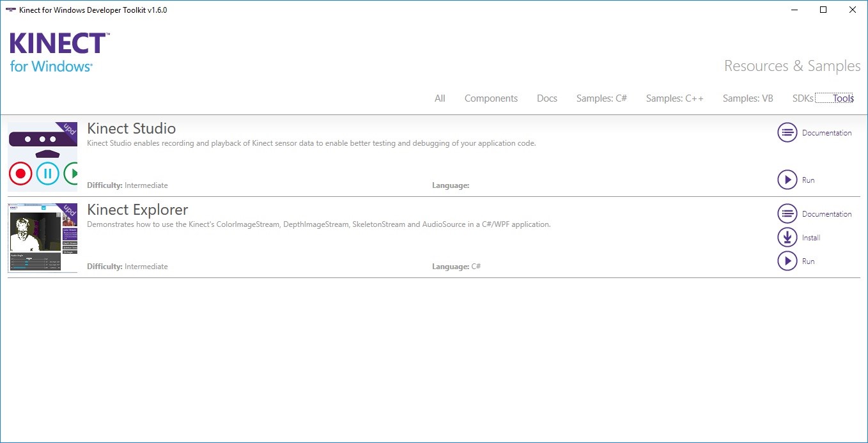The width and height of the screenshot is (868, 443).
Task: Close the Developer Toolkit window
Action: click(853, 10)
